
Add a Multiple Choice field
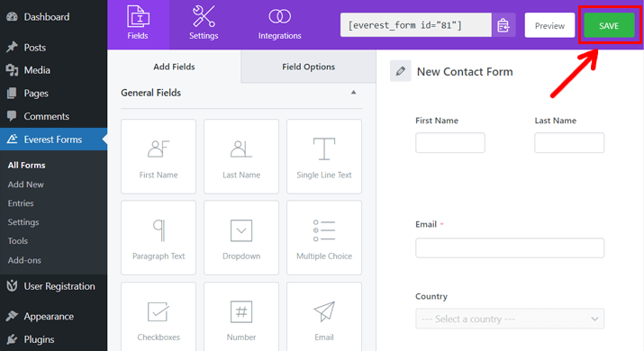coord(324,238)
